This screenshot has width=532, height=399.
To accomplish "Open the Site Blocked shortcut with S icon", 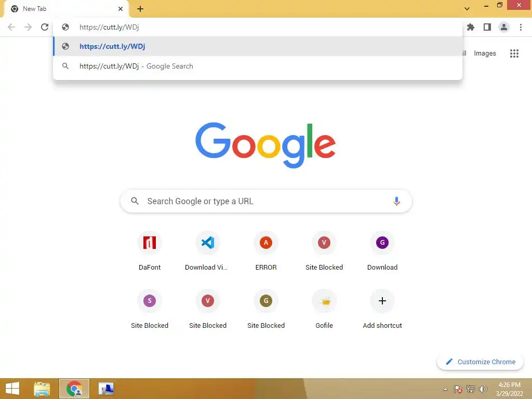I will click(150, 309).
